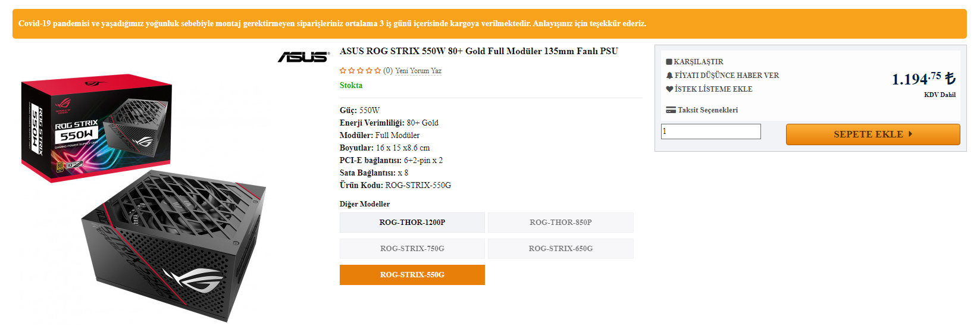
Task: Choose the ROG-STRIX-650G model option
Action: (x=561, y=249)
